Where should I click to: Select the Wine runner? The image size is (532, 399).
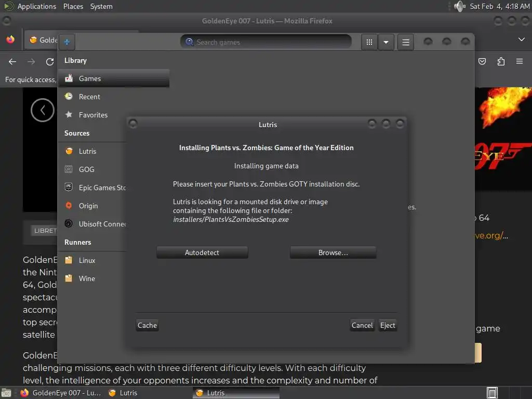pyautogui.click(x=92, y=278)
